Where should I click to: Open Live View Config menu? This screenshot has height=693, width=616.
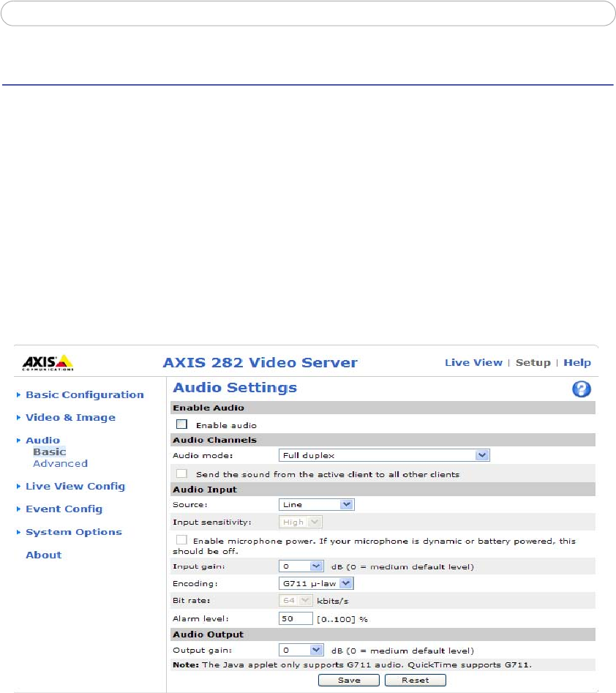pyautogui.click(x=75, y=487)
